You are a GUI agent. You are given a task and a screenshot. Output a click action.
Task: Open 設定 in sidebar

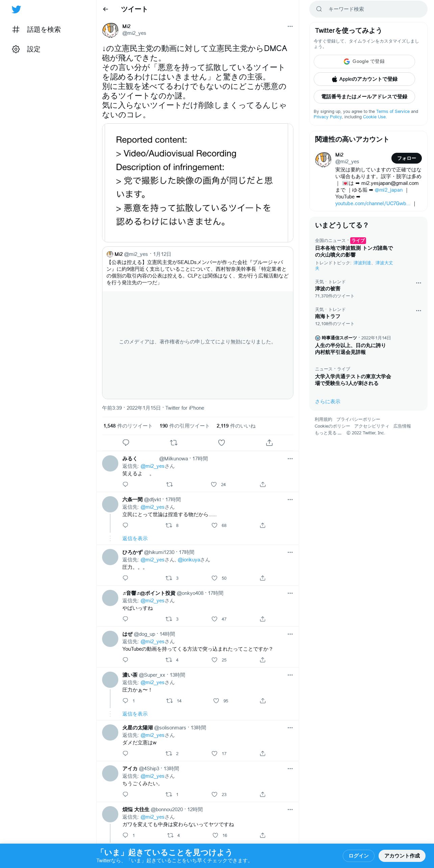pos(26,49)
